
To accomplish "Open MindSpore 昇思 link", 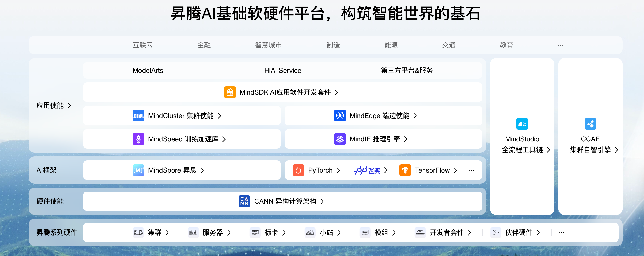I will click(172, 171).
